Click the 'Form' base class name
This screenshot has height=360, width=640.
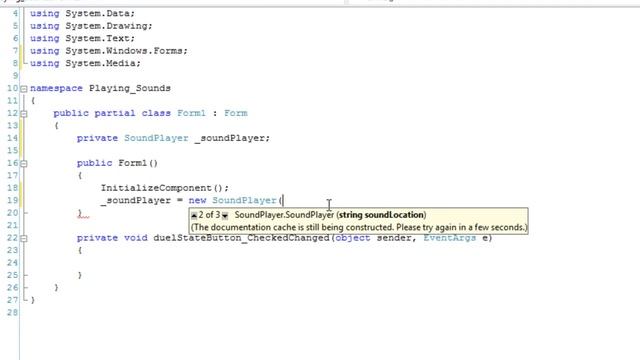pyautogui.click(x=236, y=113)
